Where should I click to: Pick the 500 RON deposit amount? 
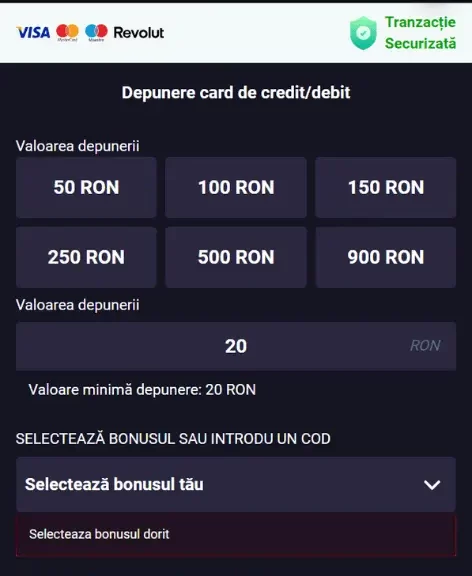236,257
